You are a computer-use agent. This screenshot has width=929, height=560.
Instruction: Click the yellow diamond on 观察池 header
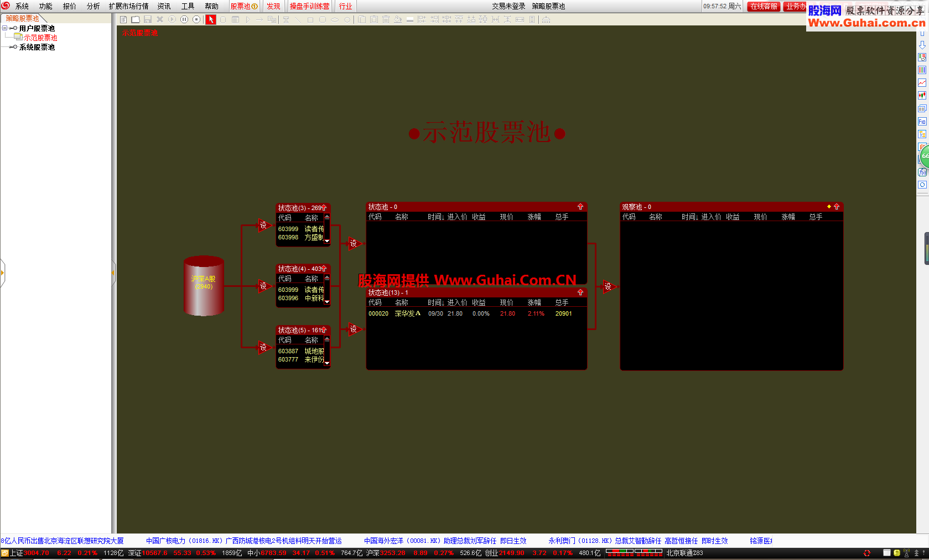(x=829, y=207)
